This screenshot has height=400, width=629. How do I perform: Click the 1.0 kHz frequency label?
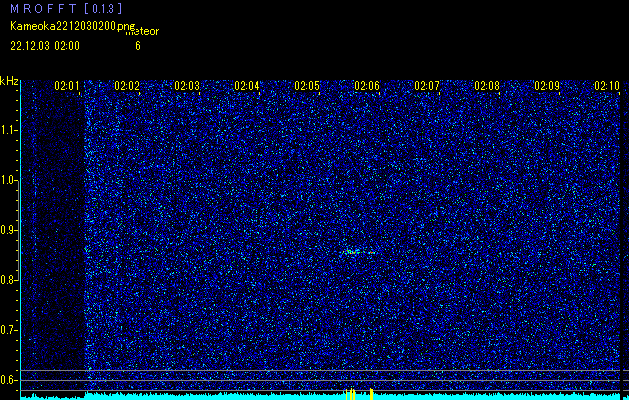(8, 180)
